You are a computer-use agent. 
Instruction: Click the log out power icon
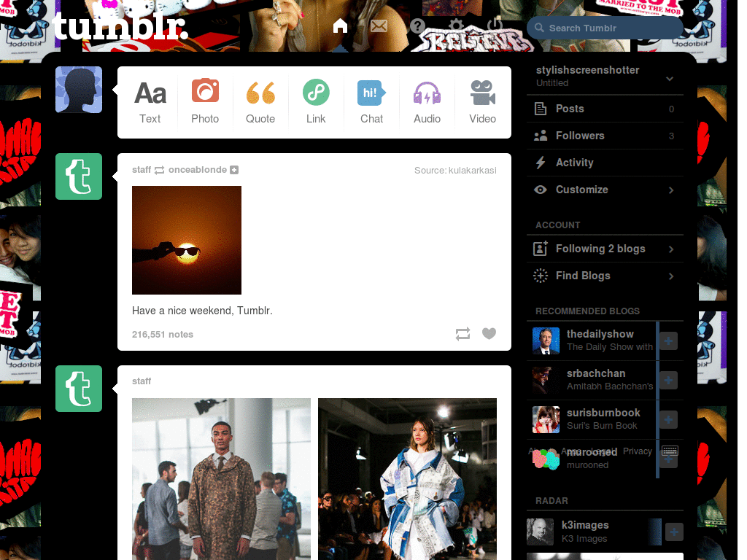click(x=495, y=26)
